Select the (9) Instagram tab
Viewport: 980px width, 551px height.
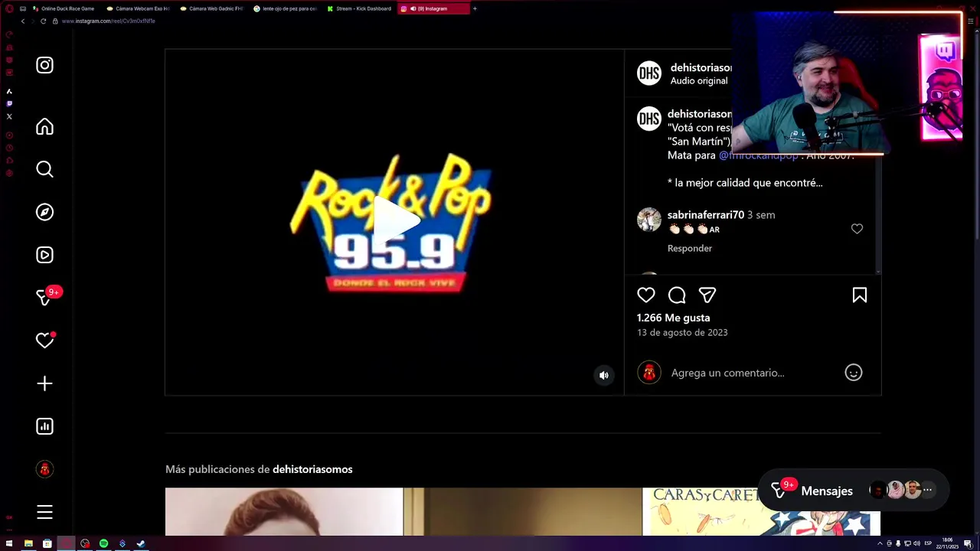coord(433,8)
